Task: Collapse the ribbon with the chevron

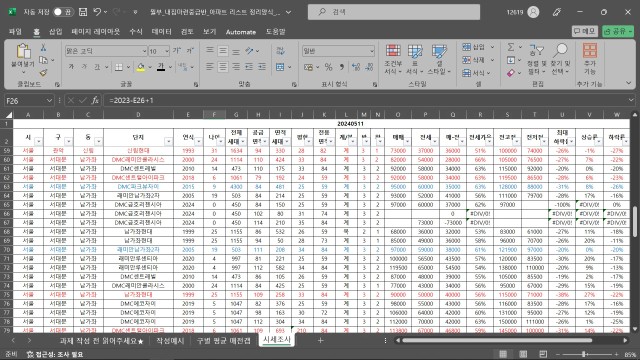Action: (x=629, y=83)
